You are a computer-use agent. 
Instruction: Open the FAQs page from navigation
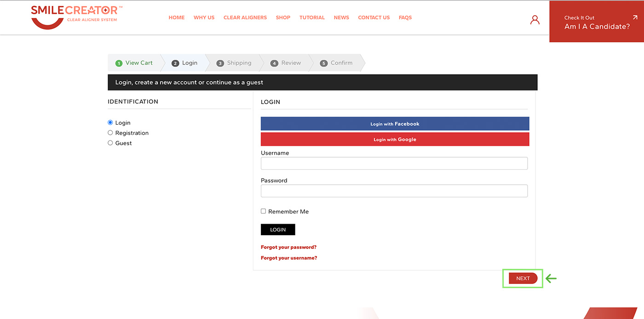pos(405,17)
